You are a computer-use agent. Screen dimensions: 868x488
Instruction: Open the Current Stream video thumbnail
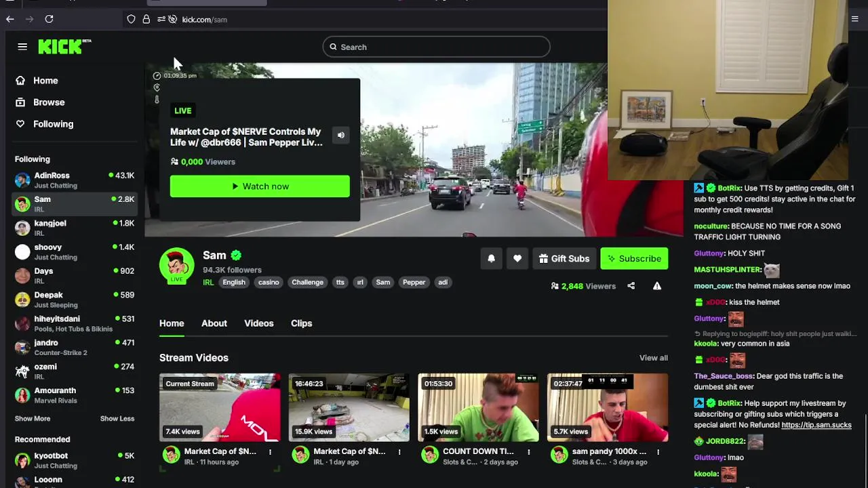click(x=220, y=407)
